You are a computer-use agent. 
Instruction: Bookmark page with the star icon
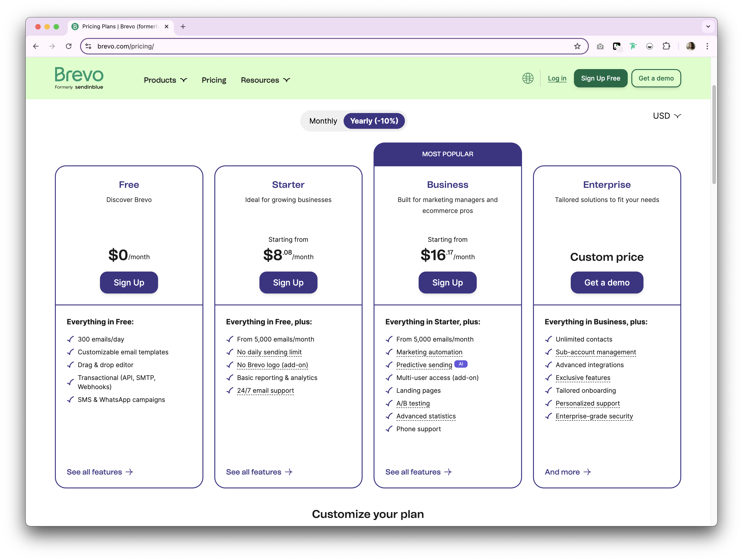[577, 46]
